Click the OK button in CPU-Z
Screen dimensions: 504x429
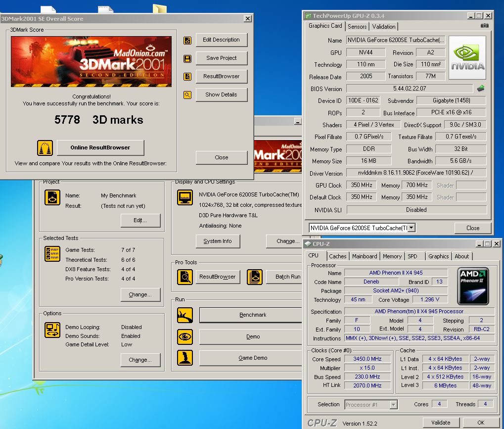(481, 423)
